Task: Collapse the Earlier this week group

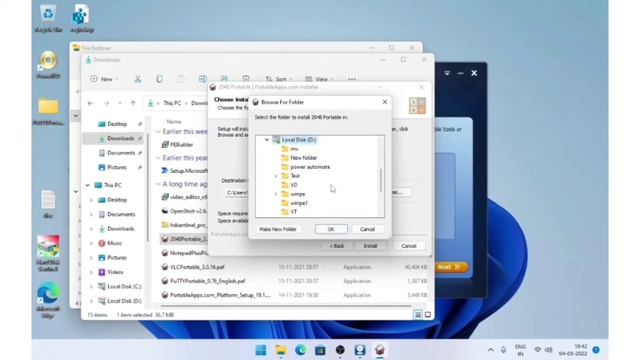Action: coord(158,131)
